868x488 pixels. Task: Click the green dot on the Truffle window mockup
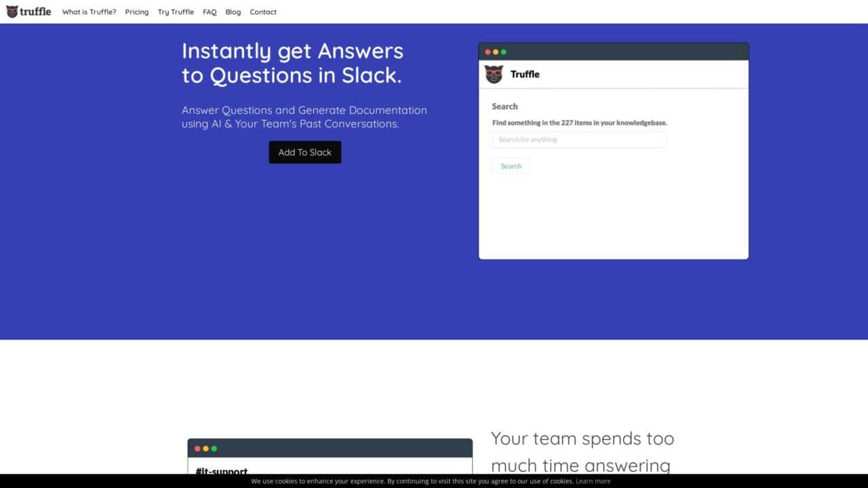[x=504, y=50]
